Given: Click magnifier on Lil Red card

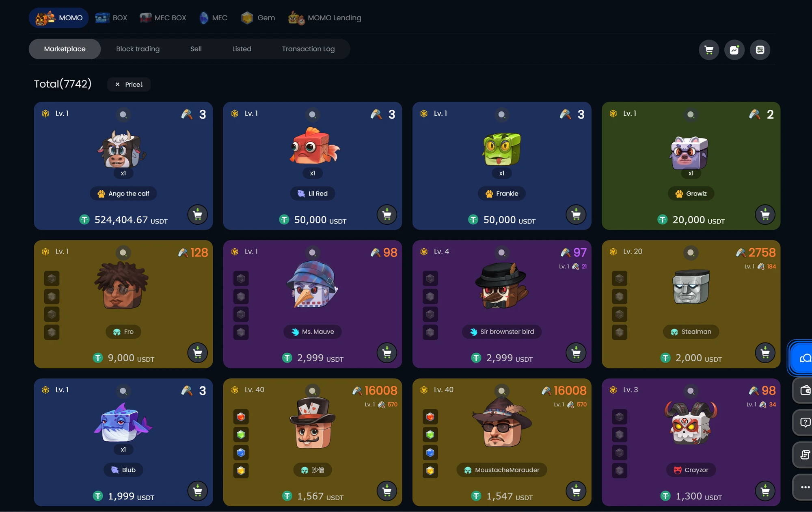Looking at the screenshot, I should click(x=313, y=115).
